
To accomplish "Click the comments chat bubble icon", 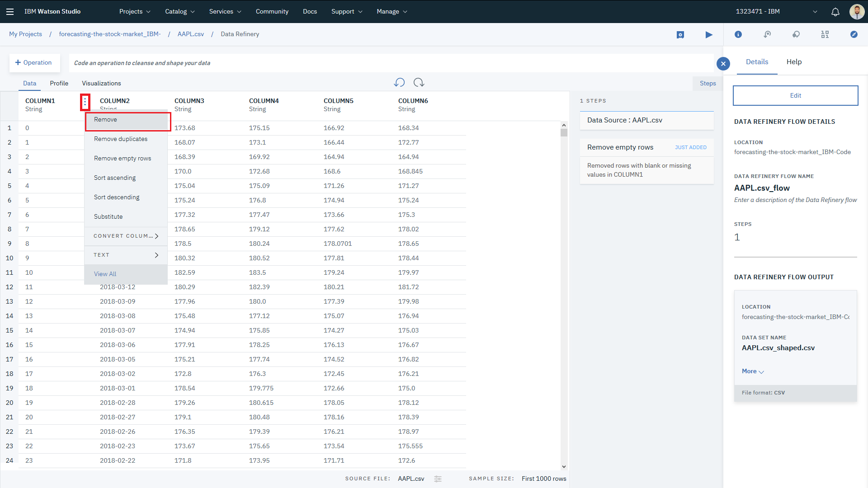I will [x=796, y=34].
